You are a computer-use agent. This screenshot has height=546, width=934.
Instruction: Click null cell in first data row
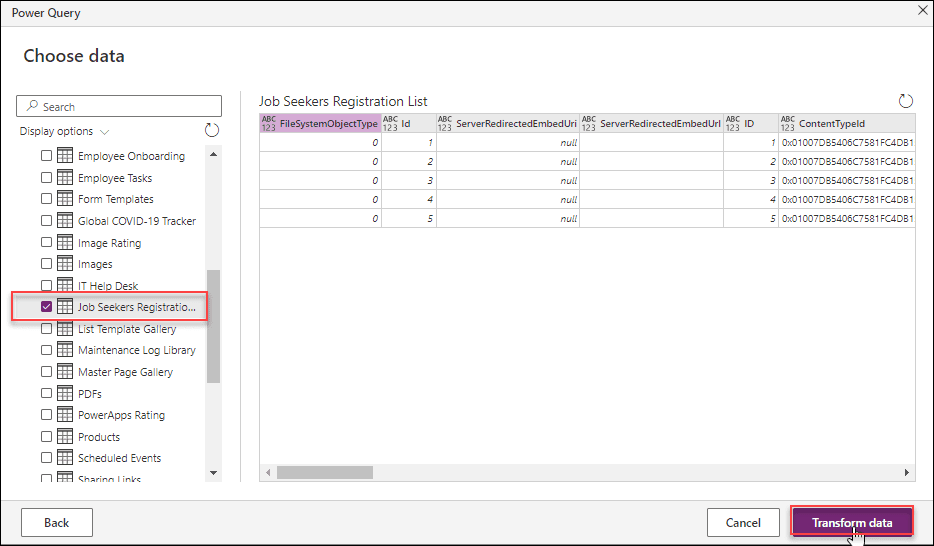coord(508,142)
